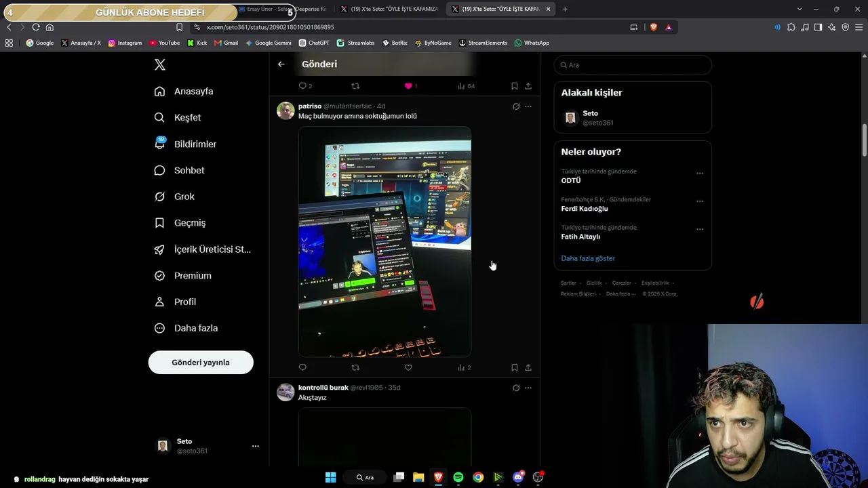Open the Streamlabs bookmark
Screen dimensions: 868x488
(355, 43)
